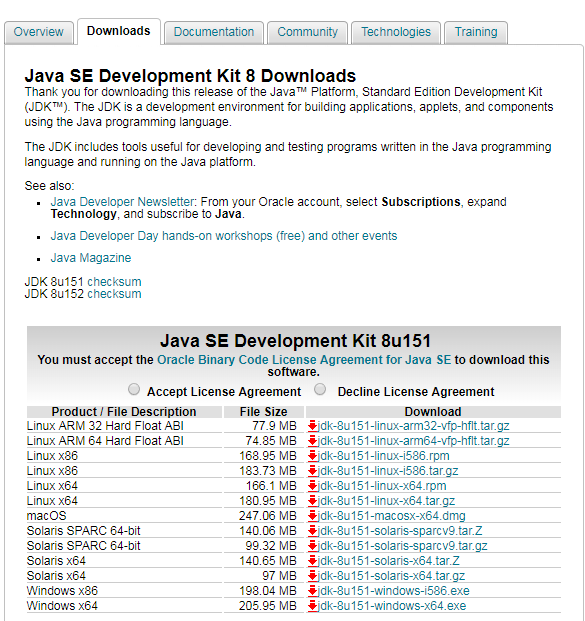Open JDK 8u151 checksum link
Image resolution: width=585 pixels, height=621 pixels.
pyautogui.click(x=114, y=282)
